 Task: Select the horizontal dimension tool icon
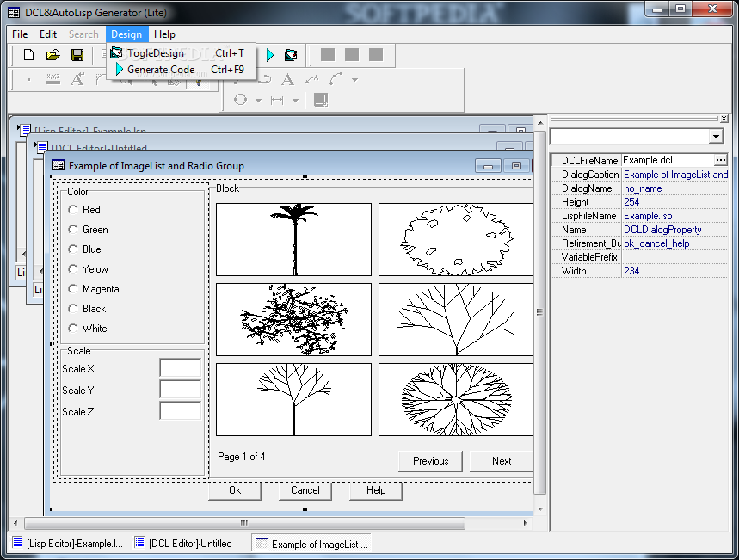[x=277, y=100]
